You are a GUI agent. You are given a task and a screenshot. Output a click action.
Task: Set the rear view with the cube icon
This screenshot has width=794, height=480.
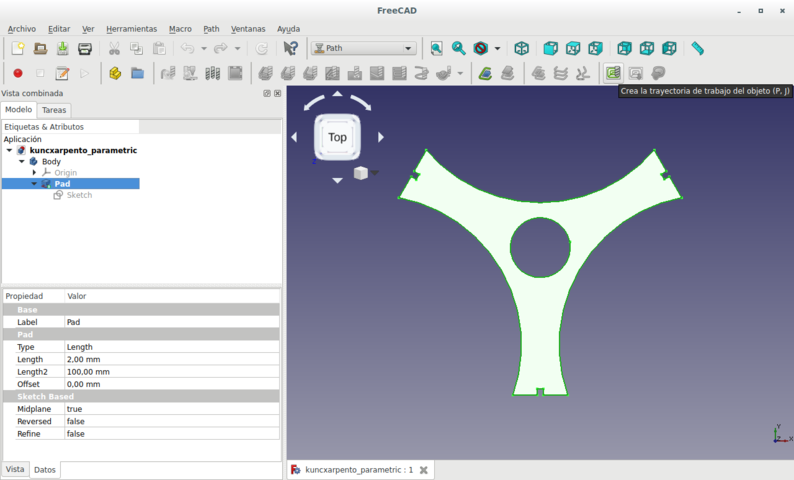click(624, 49)
